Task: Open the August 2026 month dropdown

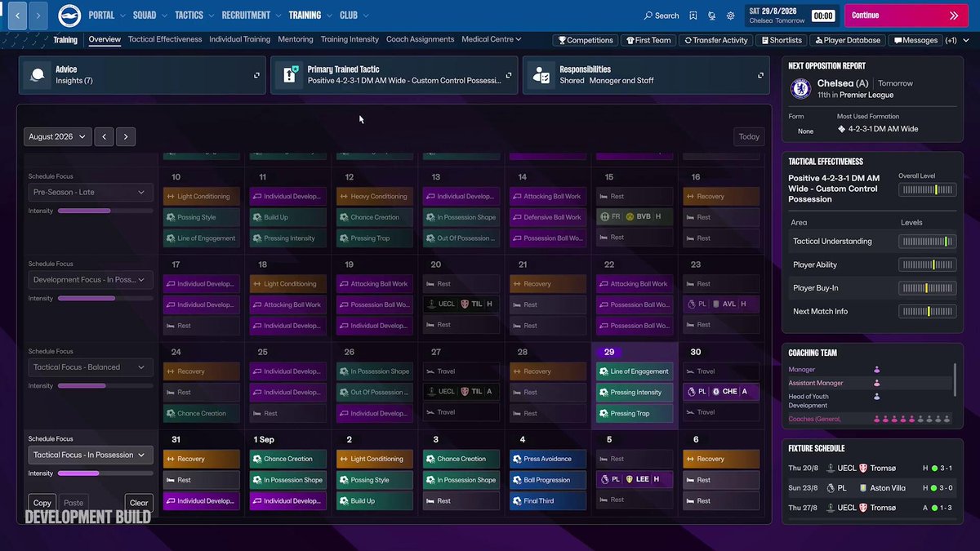Action: [x=57, y=137]
